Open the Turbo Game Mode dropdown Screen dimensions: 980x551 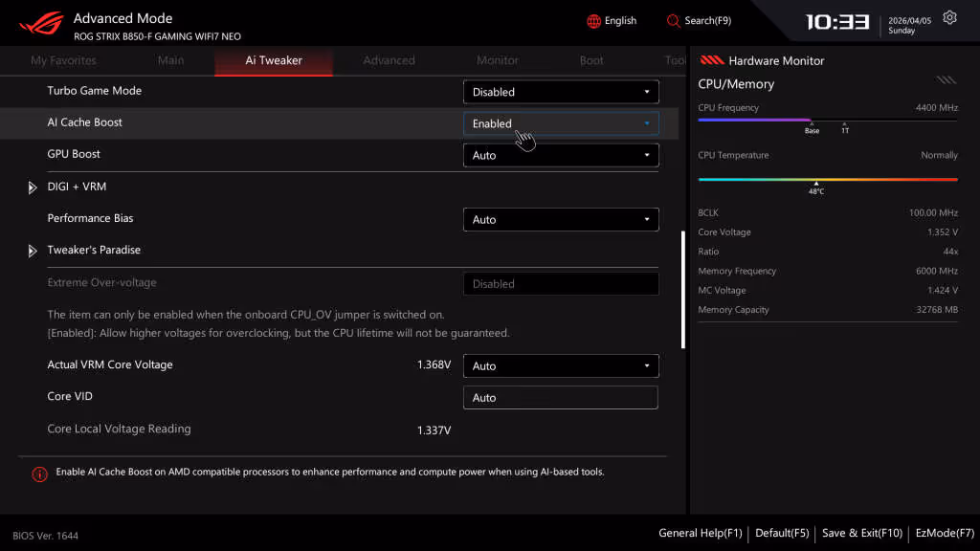pyautogui.click(x=560, y=91)
